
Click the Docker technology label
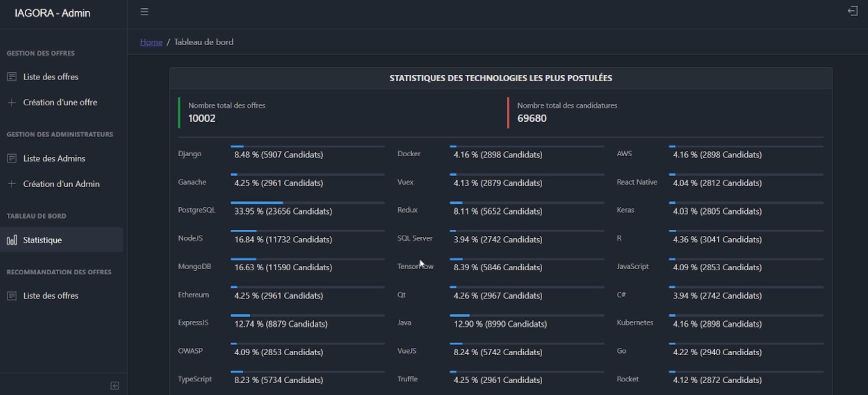[409, 154]
